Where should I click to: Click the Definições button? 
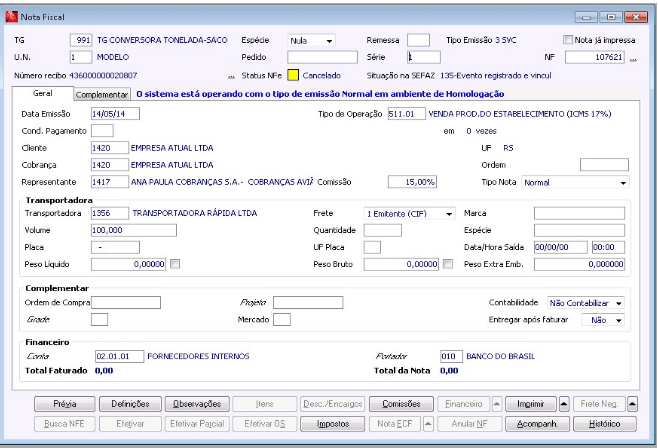point(130,404)
